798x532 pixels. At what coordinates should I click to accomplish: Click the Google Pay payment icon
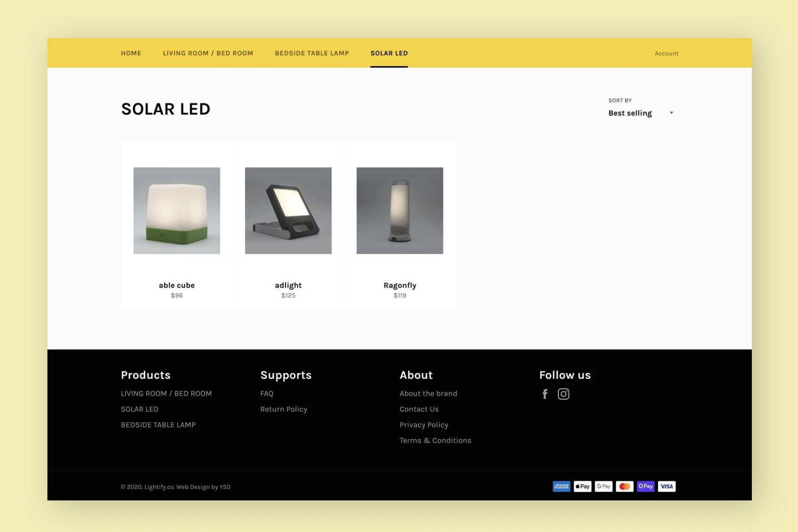603,486
